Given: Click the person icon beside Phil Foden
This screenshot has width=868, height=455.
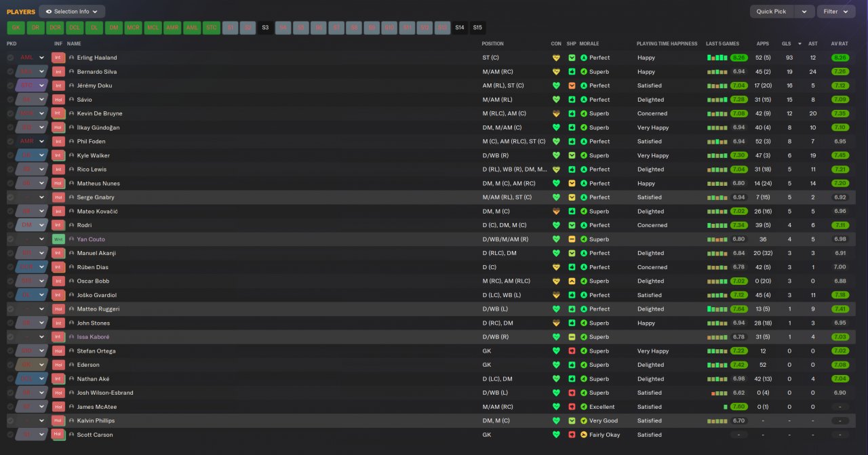Looking at the screenshot, I should [x=71, y=142].
